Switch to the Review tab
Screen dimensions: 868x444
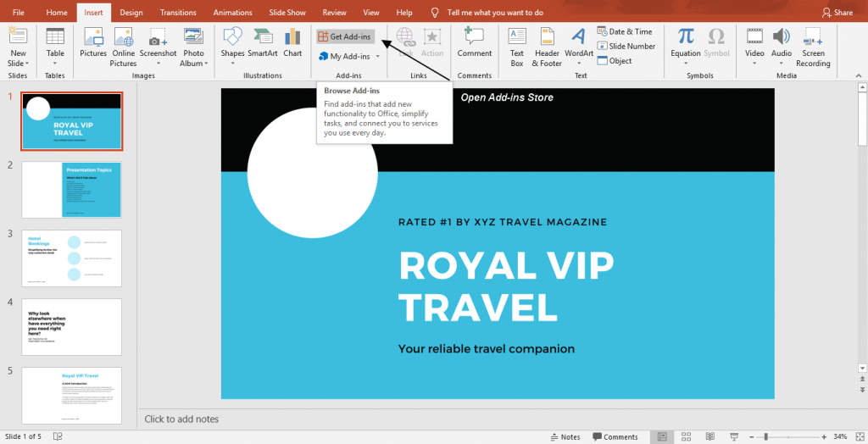click(334, 12)
